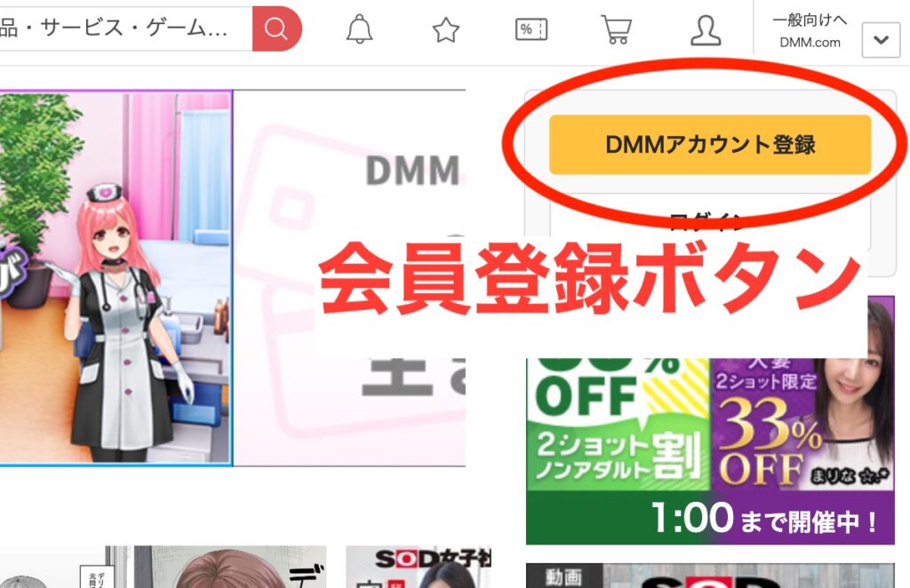This screenshot has height=588, width=910.
Task: Expand the DMM.com site switch dropdown arrow
Action: coord(881,40)
